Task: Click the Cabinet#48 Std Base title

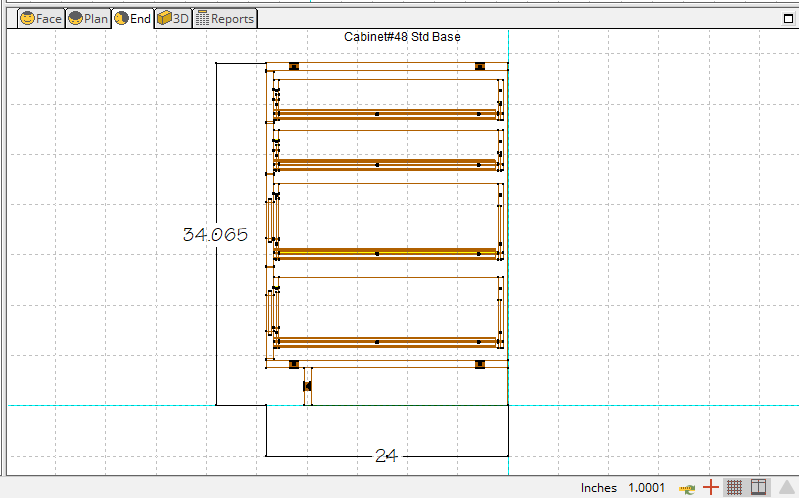Action: [x=402, y=37]
